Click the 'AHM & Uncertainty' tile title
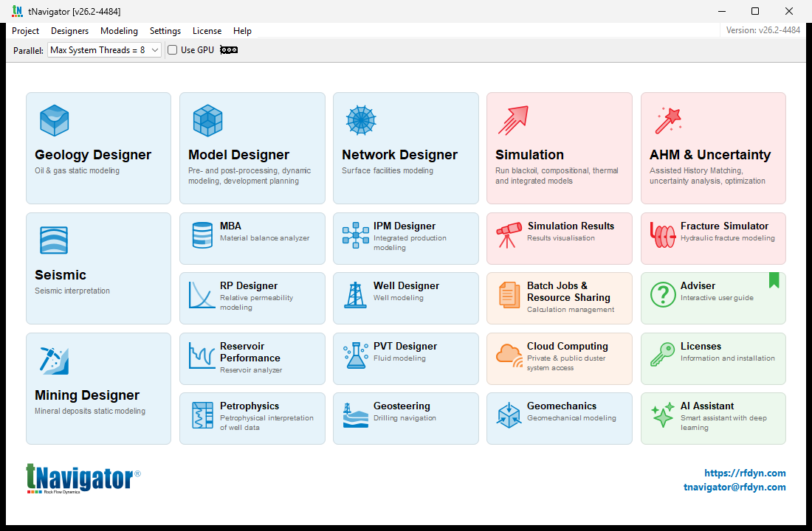 pos(710,155)
